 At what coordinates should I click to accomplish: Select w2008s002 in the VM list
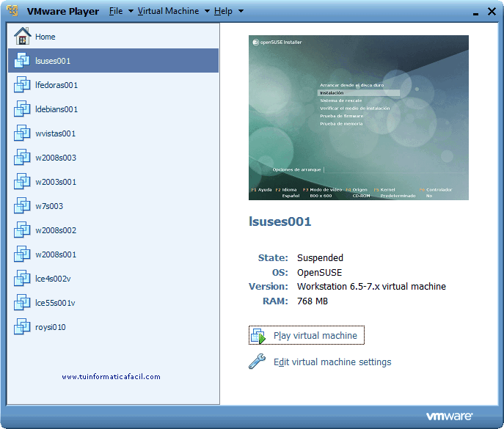coord(113,230)
